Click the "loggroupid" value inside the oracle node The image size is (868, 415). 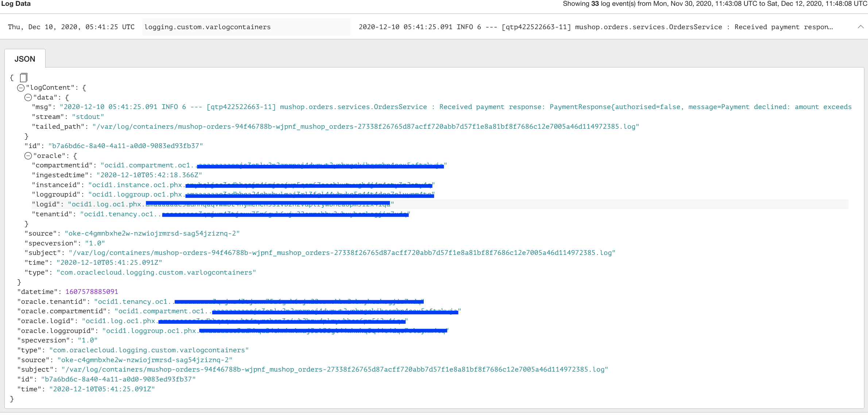point(261,194)
